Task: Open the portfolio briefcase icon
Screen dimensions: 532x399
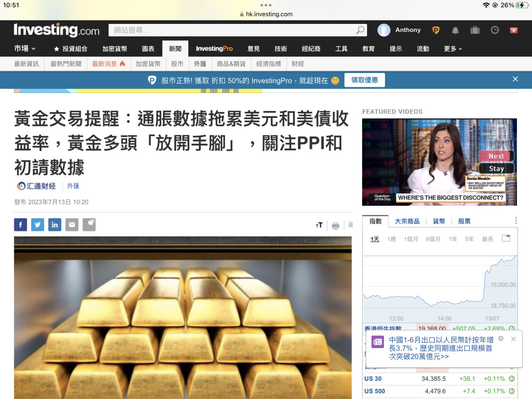Action: click(x=475, y=30)
